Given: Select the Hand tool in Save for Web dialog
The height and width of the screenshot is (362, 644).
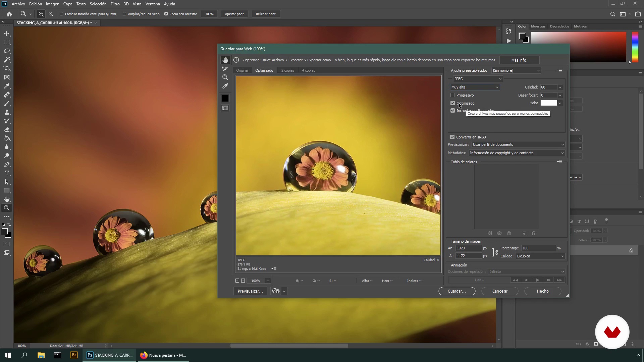Looking at the screenshot, I should 225,60.
